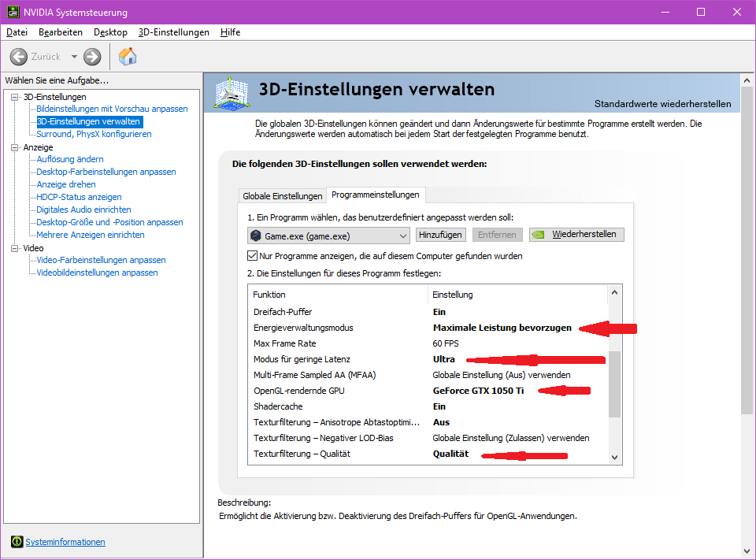Collapse the Video tree node
The image size is (756, 560).
pos(14,248)
